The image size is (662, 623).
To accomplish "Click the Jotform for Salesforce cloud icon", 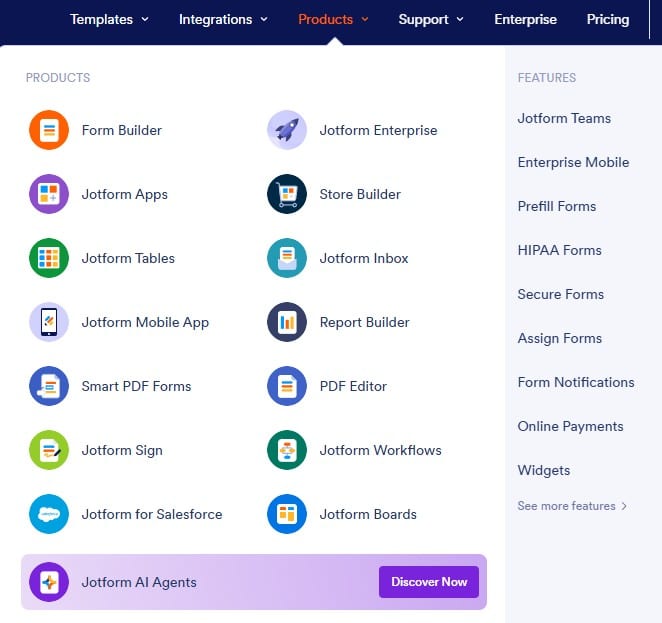I will click(49, 514).
